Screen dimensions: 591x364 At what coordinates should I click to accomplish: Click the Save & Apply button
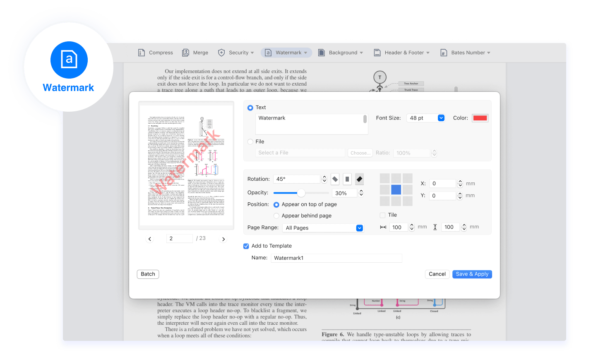(472, 274)
